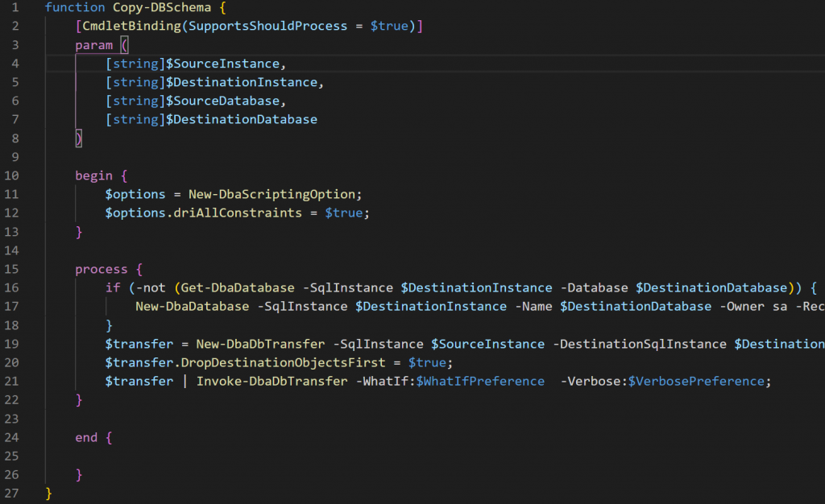Select the function name Copy-DBSchema
This screenshot has height=504, width=825.
coord(162,7)
